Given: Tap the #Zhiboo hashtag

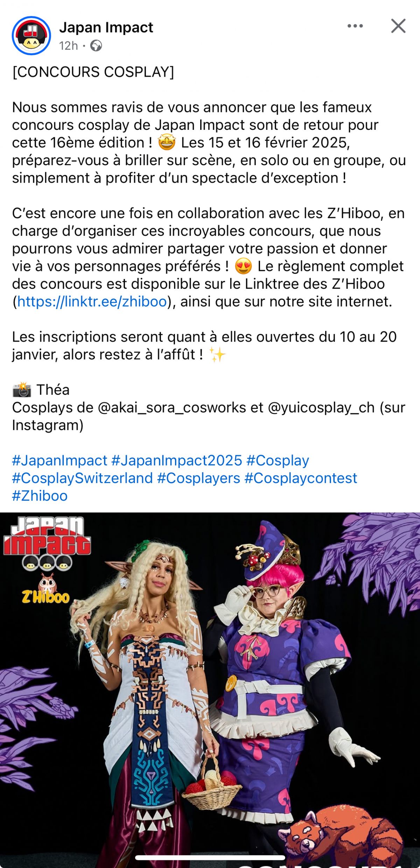Looking at the screenshot, I should pyautogui.click(x=40, y=496).
